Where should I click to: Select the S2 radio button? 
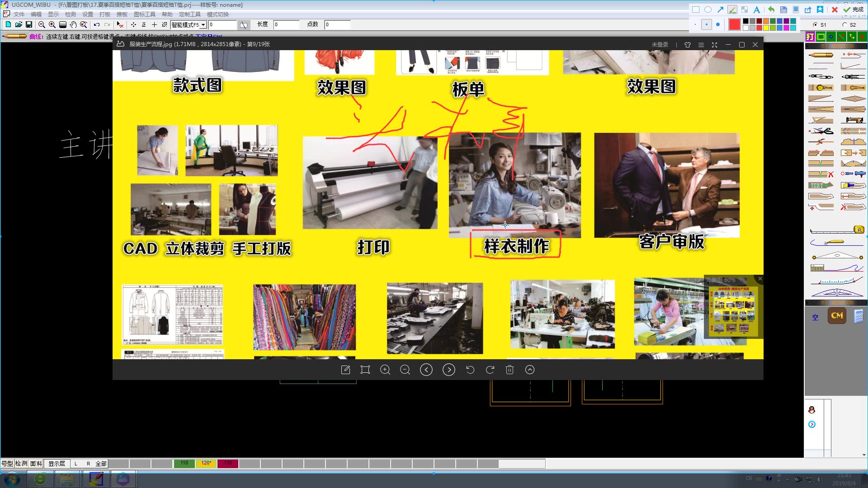844,25
